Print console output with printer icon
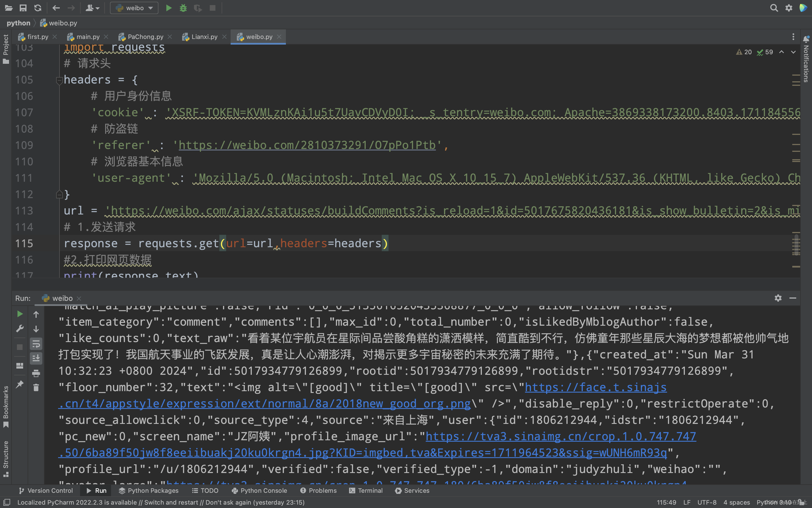812x508 pixels. pos(36,373)
